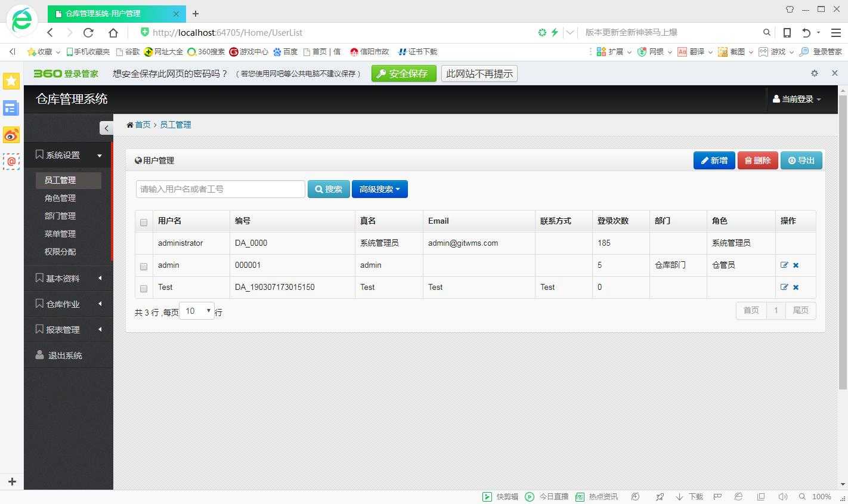Collapse the sidebar with the left chevron
This screenshot has height=504, width=848.
(106, 128)
